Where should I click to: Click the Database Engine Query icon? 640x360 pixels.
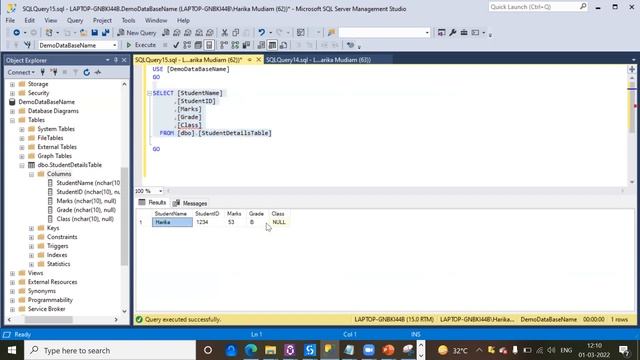(166, 33)
